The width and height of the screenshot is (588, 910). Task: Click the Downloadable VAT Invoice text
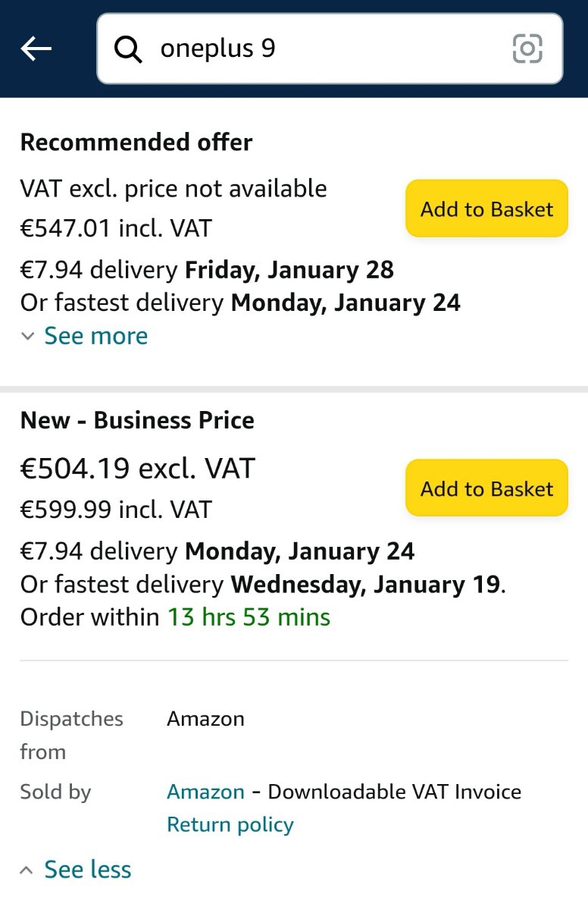pos(395,792)
